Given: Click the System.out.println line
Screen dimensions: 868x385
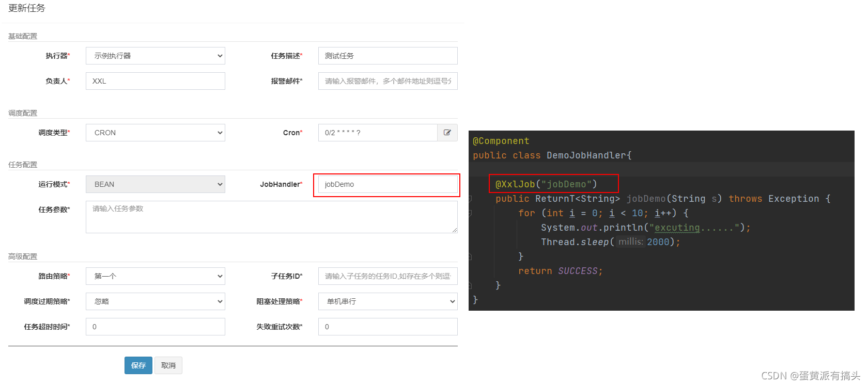Looking at the screenshot, I should (x=646, y=228).
